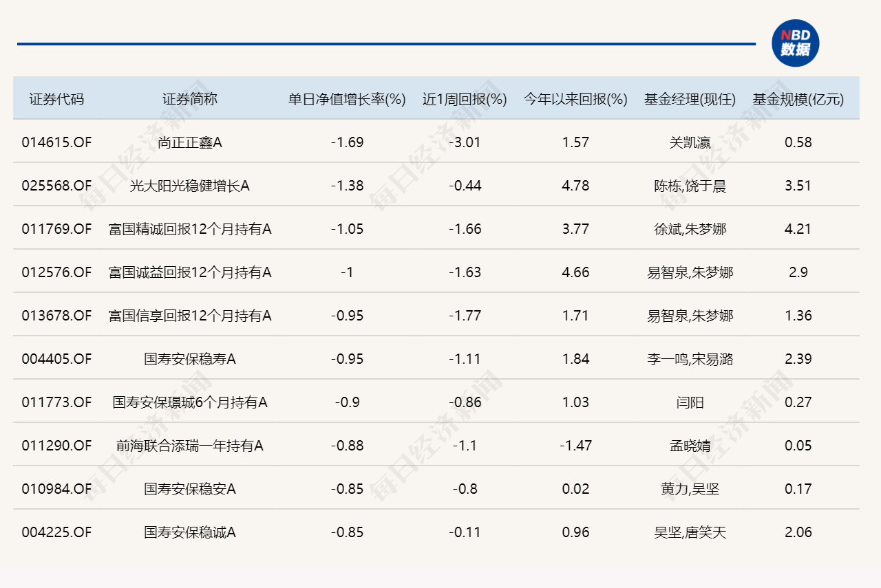881x588 pixels.
Task: Click managers 吴坚,唐笑天 cell
Action: (690, 532)
